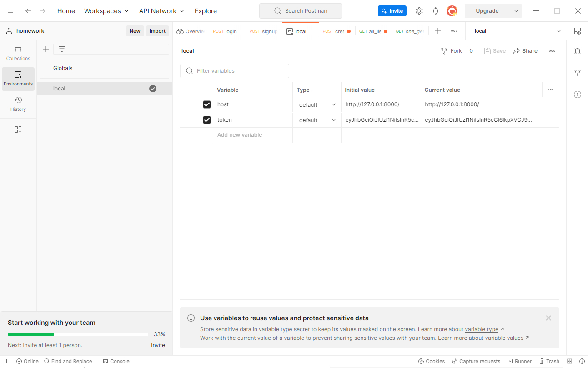This screenshot has height=368, width=588.
Task: Open the token variable type dropdown
Action: click(x=317, y=120)
